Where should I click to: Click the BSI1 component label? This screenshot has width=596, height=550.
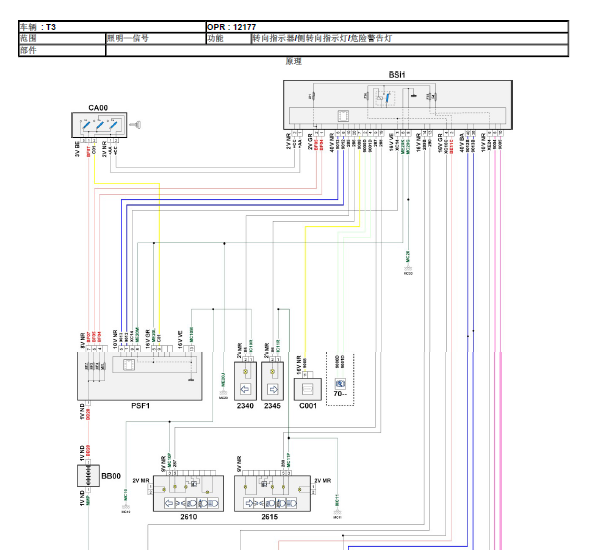(397, 75)
